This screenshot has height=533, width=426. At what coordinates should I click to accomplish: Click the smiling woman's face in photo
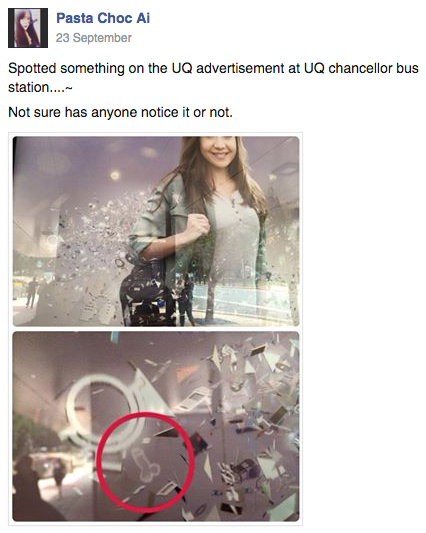click(x=217, y=148)
